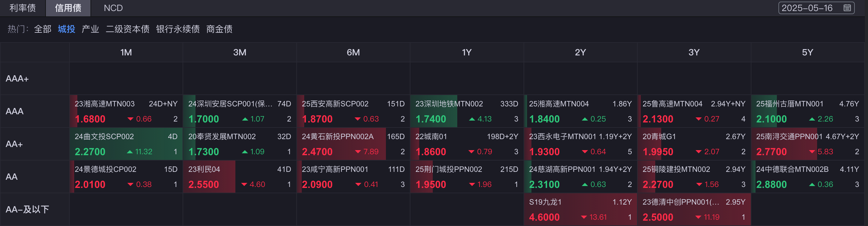Click the 3Y column header
Viewport: 868px width, 226px height.
[x=694, y=52]
